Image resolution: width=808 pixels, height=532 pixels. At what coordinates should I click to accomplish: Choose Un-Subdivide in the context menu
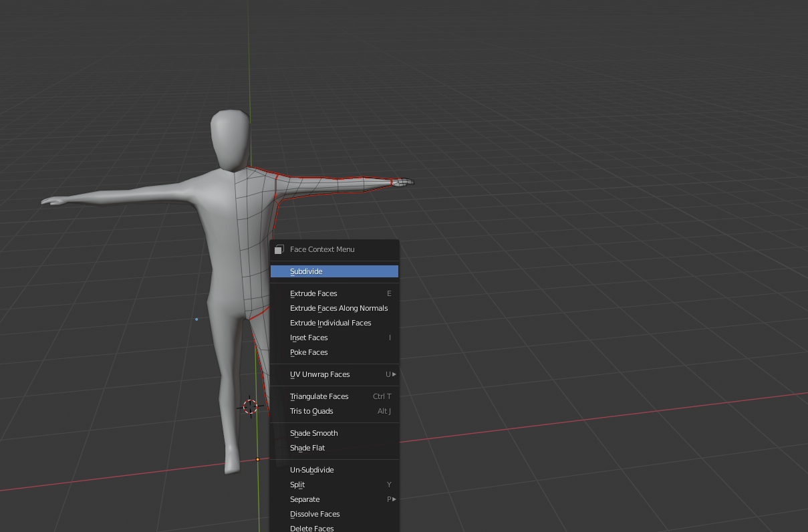334,470
